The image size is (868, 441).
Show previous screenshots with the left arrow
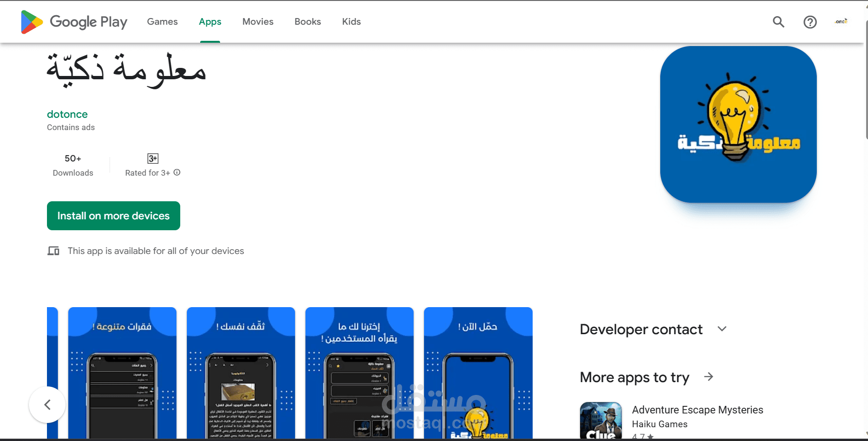coord(47,404)
